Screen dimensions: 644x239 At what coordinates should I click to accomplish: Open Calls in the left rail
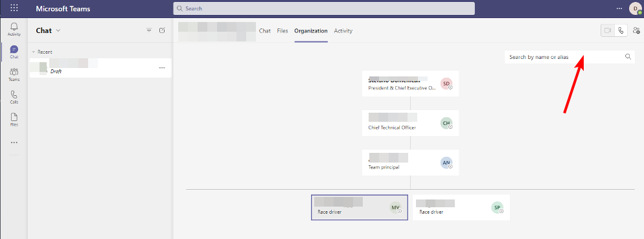pos(14,97)
